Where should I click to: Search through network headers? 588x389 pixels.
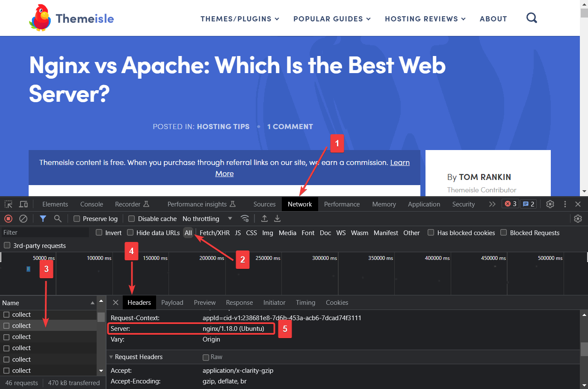[57, 218]
